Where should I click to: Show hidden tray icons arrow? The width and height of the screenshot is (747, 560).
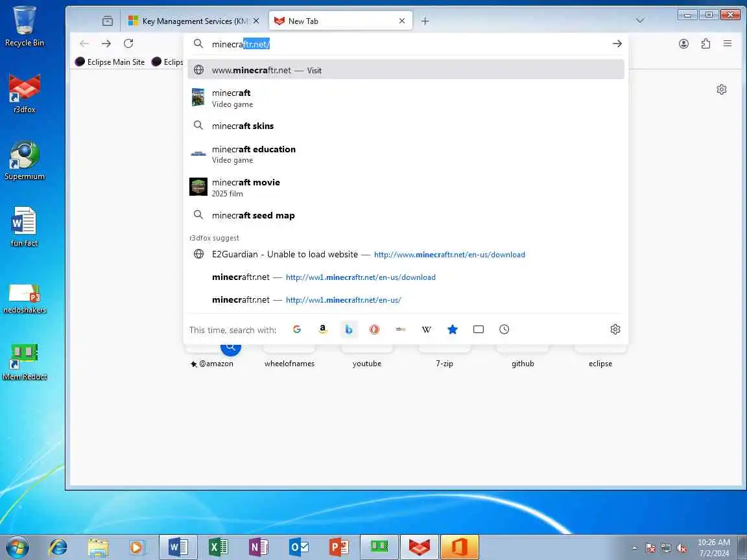(635, 548)
